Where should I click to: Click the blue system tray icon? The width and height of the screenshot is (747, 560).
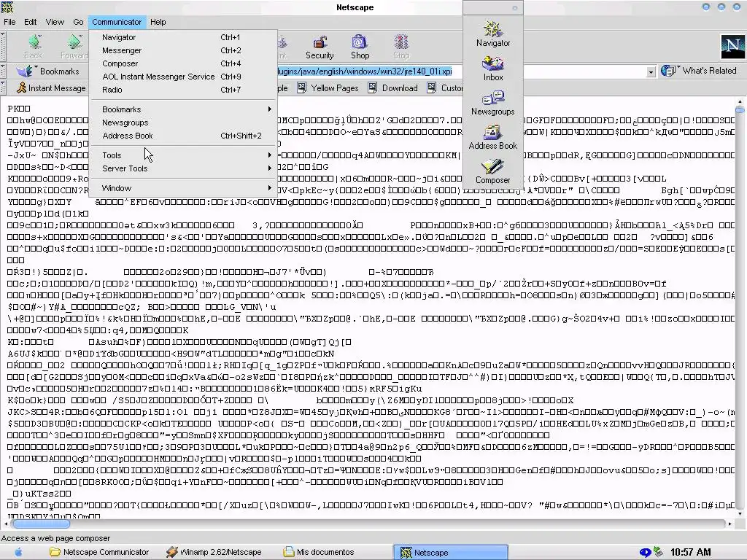(x=645, y=553)
